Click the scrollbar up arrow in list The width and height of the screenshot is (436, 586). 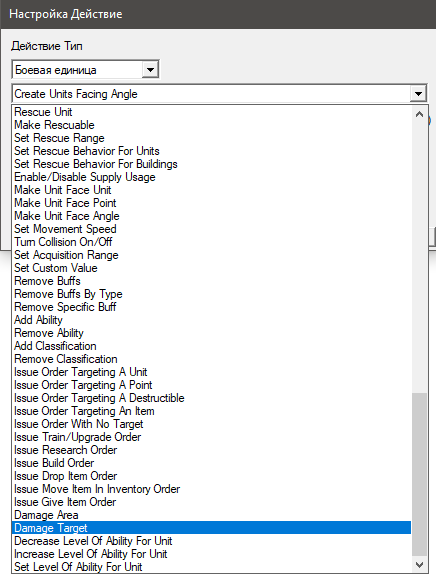(419, 114)
